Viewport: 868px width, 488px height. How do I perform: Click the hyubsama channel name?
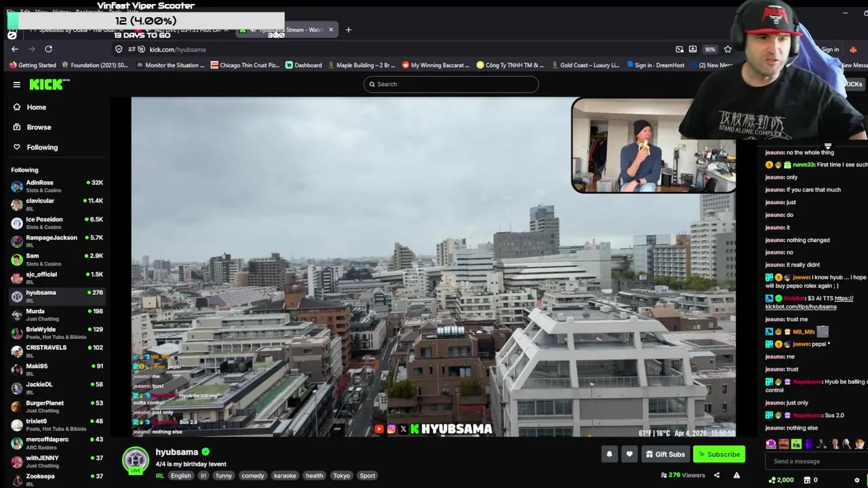pos(176,452)
